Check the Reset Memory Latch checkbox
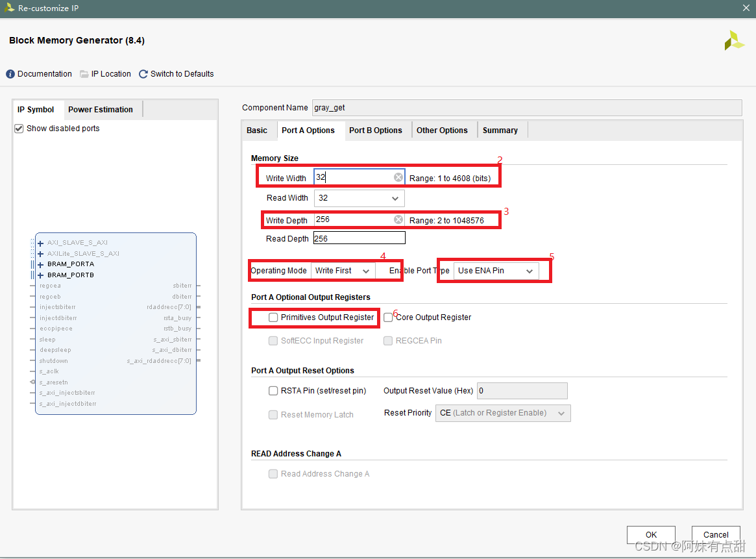 click(273, 415)
